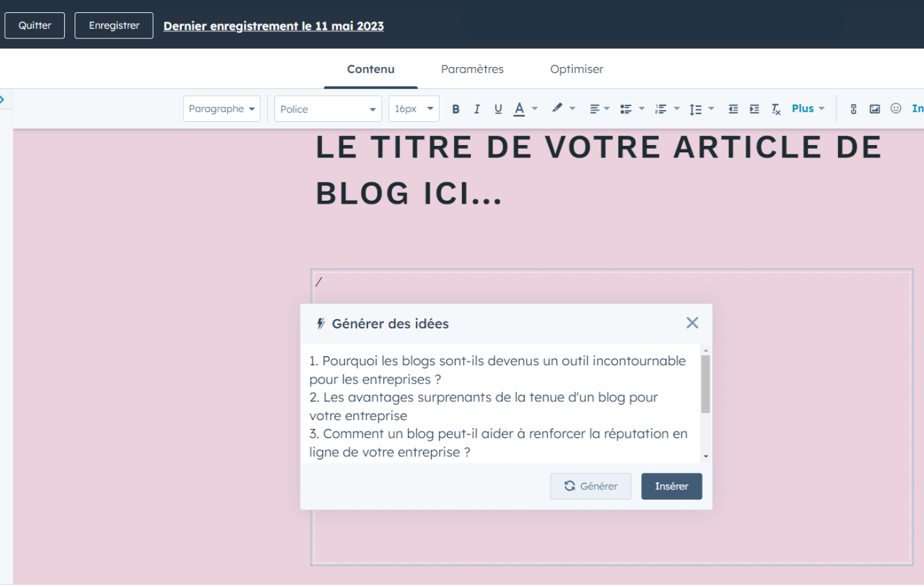Toggle bold formatting
The image size is (924, 587).
[456, 109]
